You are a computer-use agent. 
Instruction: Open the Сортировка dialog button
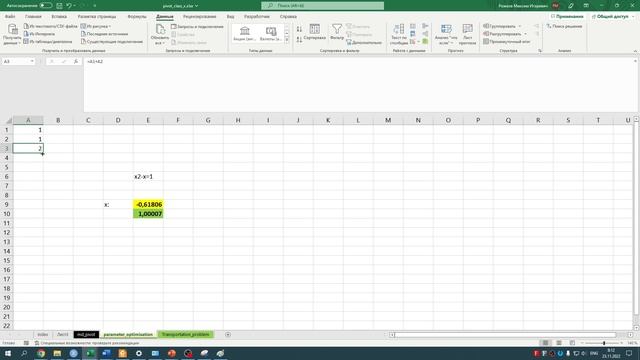pyautogui.click(x=315, y=32)
